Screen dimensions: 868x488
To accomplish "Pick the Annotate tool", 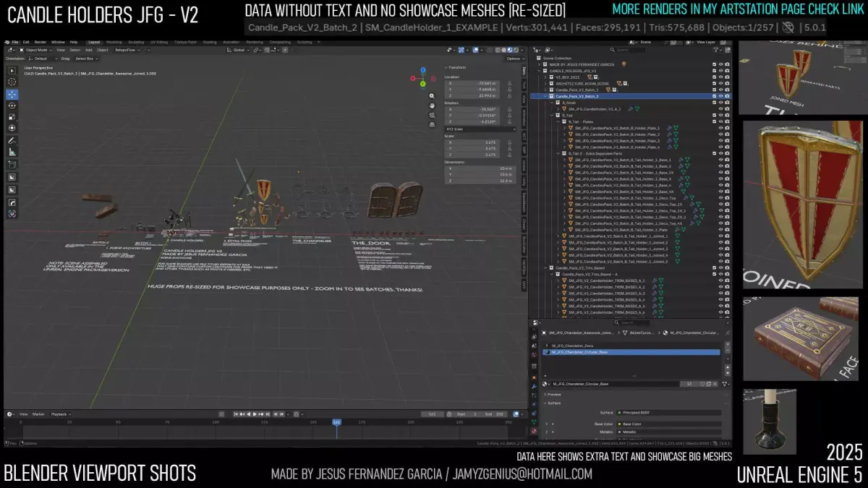I will pyautogui.click(x=12, y=141).
